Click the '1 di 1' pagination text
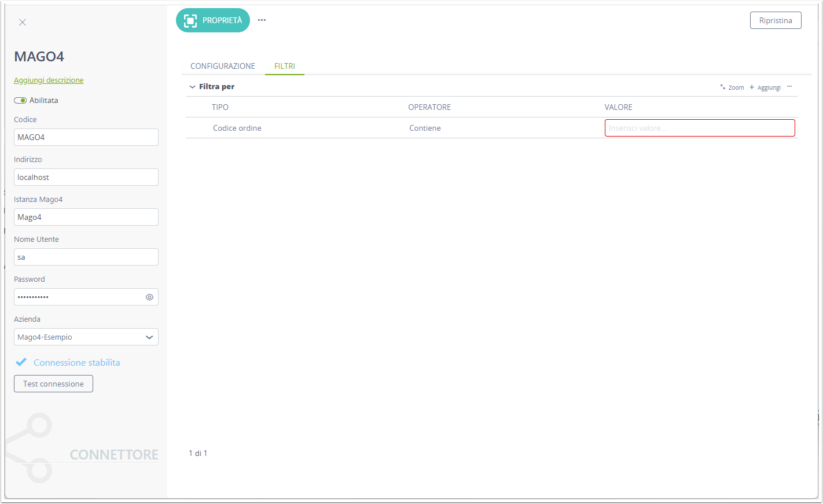 click(x=198, y=453)
